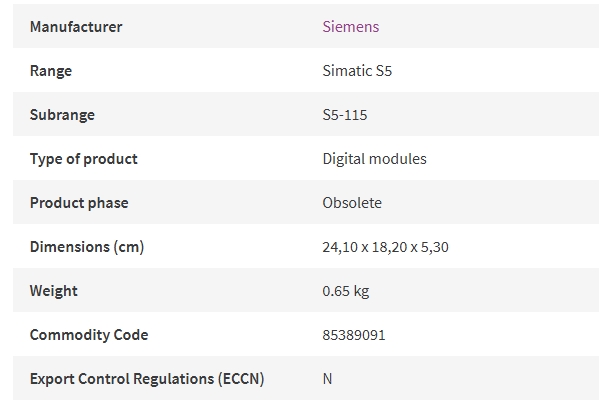Image resolution: width=615 pixels, height=401 pixels.
Task: Click the white Dimensions table row
Action: pyautogui.click(x=306, y=246)
